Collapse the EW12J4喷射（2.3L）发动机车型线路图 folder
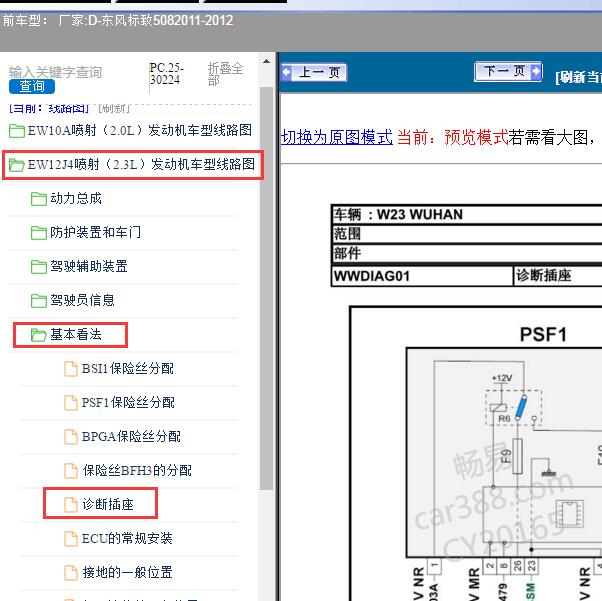 click(141, 164)
